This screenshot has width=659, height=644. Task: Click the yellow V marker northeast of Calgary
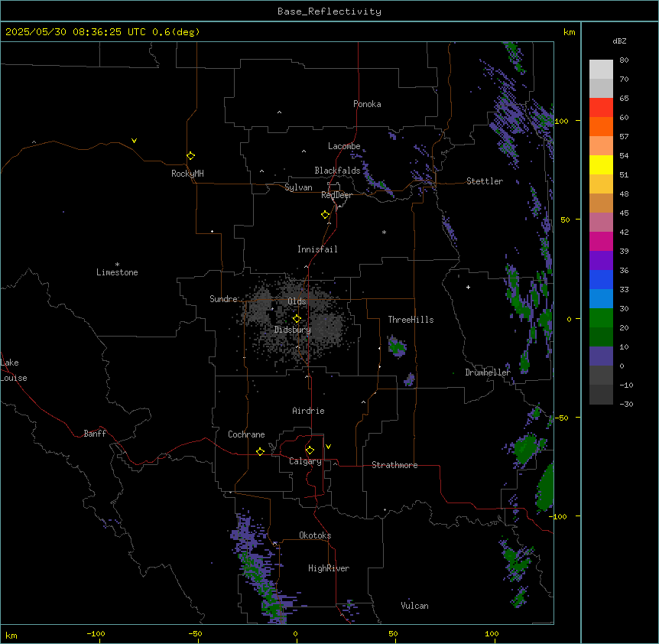(328, 447)
